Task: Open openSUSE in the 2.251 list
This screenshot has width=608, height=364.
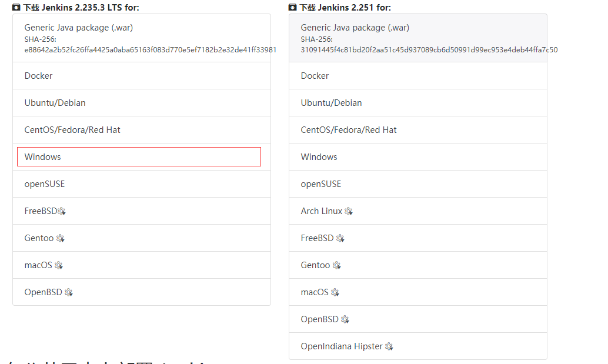Action: point(418,183)
